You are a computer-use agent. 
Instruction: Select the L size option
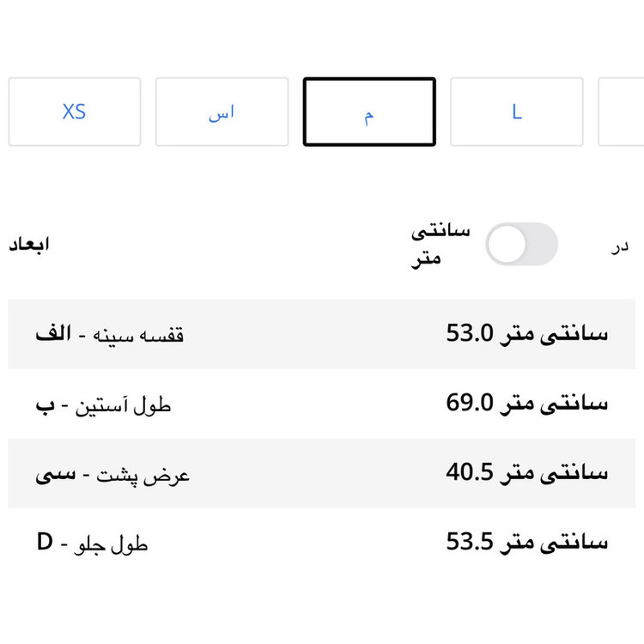517,112
